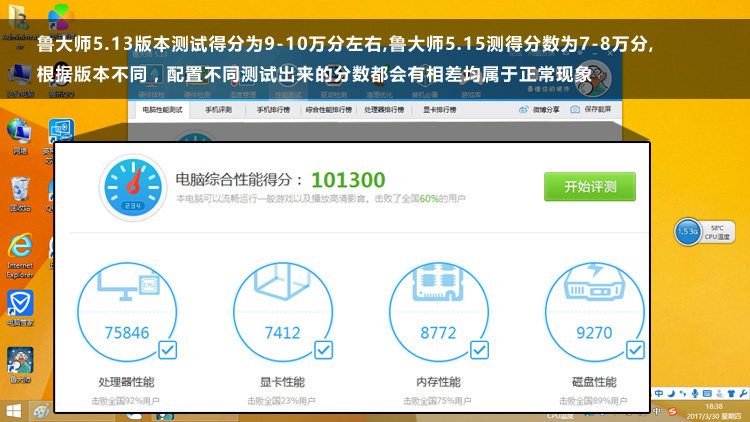Click the blue 1.53G memory ball
The image size is (750, 422).
(688, 232)
